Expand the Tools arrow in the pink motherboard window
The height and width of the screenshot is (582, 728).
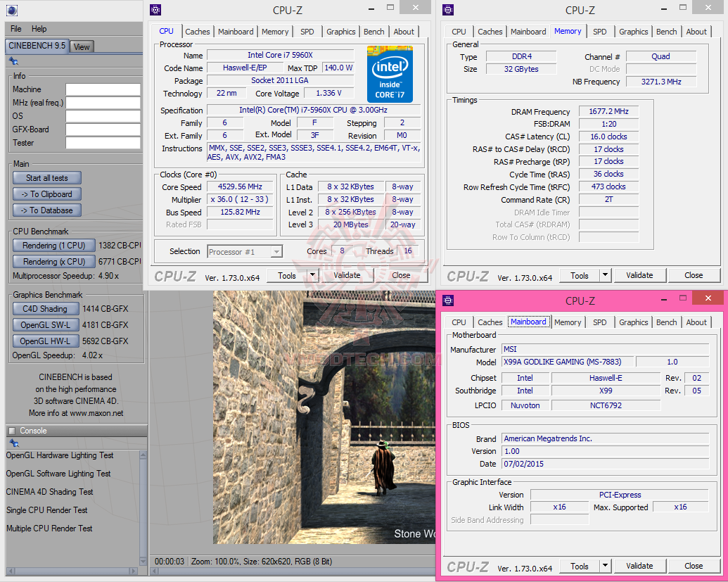605,567
